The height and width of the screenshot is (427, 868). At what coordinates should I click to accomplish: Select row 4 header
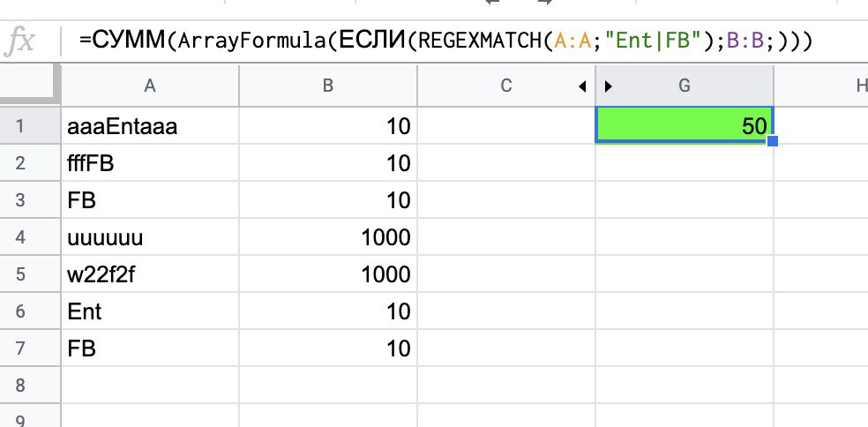click(30, 237)
